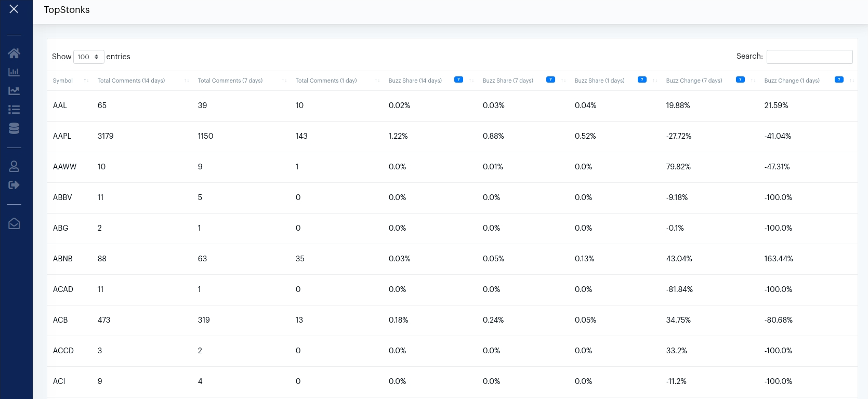868x399 pixels.
Task: Click help badge for Buzz Change (7 days)
Action: pos(740,79)
